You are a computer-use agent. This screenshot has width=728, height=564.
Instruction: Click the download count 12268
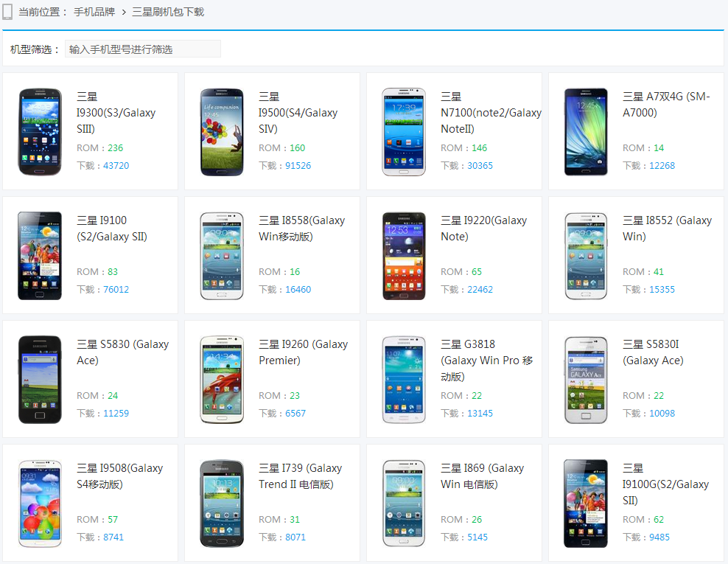coord(662,165)
